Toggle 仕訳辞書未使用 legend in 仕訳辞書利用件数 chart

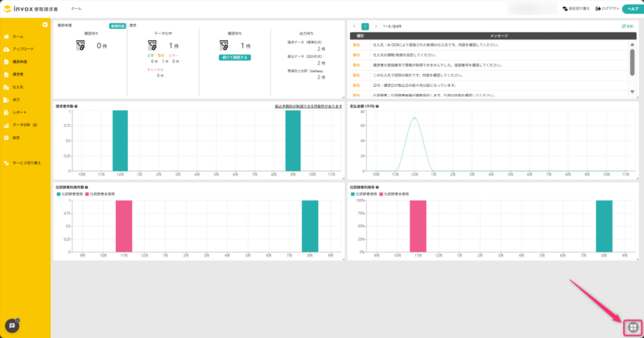[100, 194]
